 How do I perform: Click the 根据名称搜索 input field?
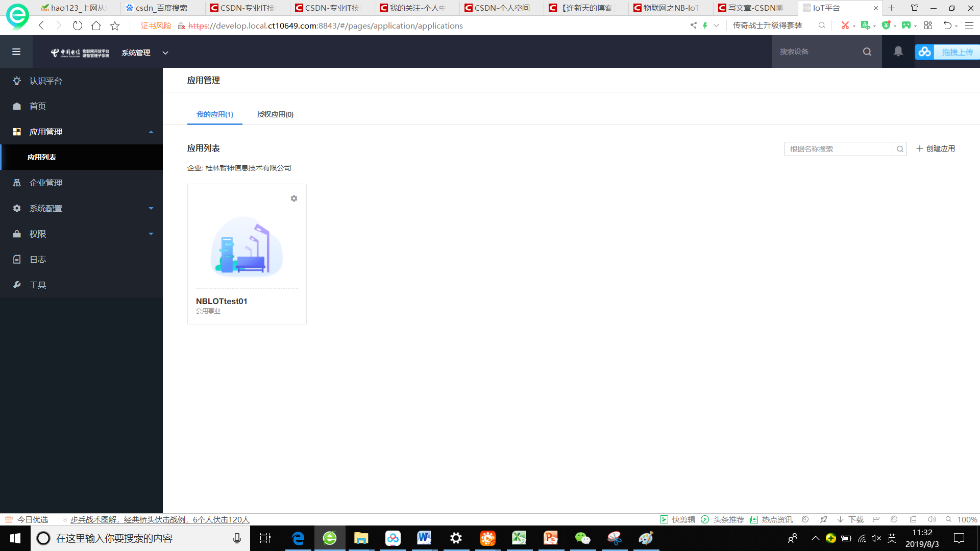coord(839,149)
